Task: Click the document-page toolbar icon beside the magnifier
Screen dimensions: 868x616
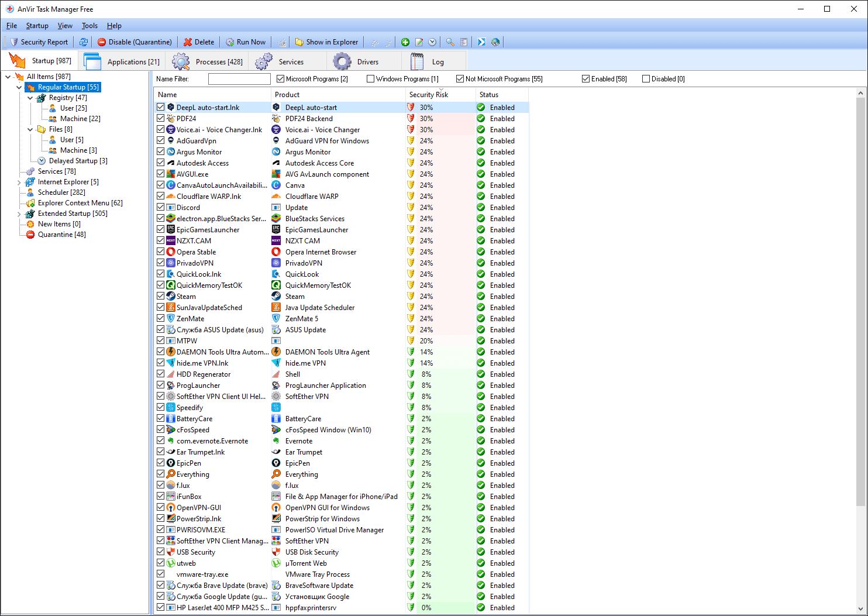Action: (x=464, y=42)
